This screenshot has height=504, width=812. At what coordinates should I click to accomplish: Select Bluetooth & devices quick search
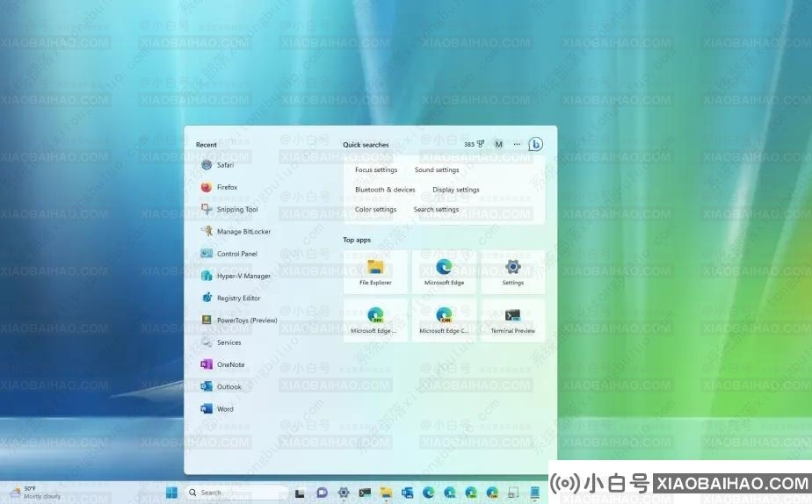[385, 190]
